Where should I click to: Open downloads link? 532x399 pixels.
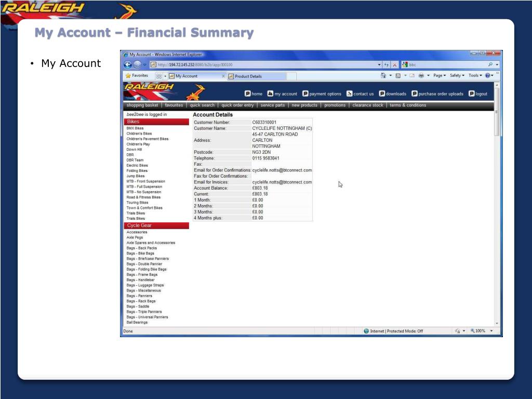pyautogui.click(x=393, y=94)
